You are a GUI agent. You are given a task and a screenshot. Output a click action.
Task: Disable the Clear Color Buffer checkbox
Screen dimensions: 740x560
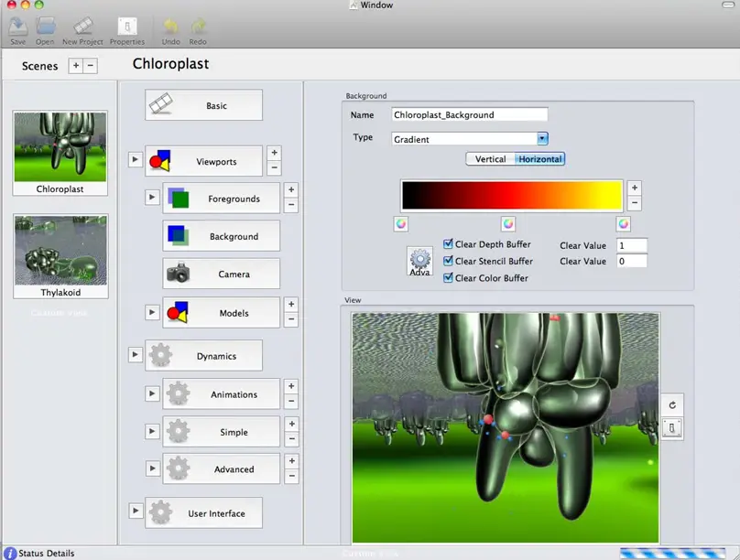(x=448, y=277)
